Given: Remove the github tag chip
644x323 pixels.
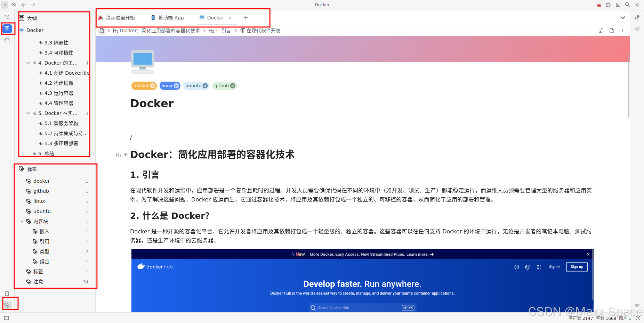Looking at the screenshot, I should coord(232,86).
